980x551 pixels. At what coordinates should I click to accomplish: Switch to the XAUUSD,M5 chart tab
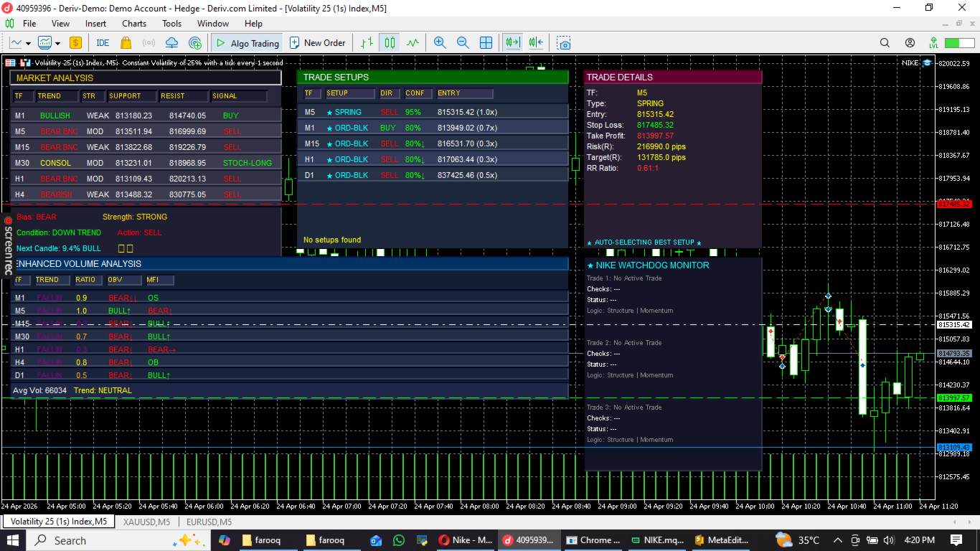146,522
